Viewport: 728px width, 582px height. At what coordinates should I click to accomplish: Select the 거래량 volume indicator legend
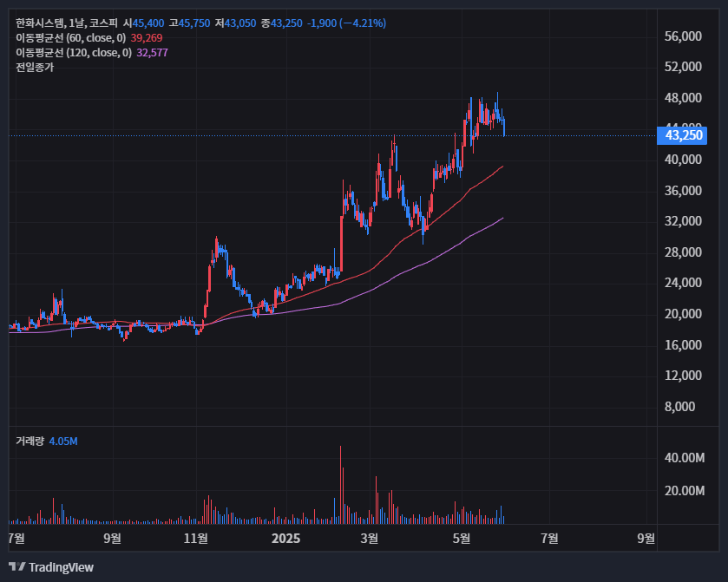tap(30, 441)
